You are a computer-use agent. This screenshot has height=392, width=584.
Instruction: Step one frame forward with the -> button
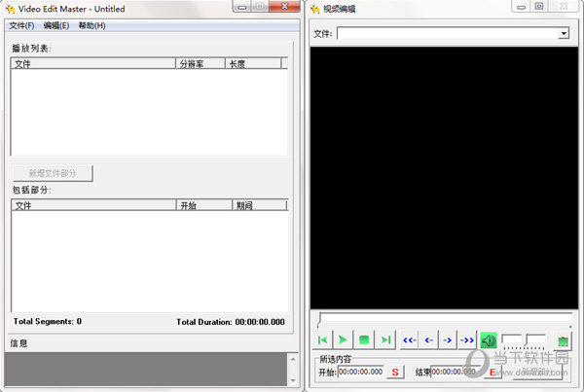pyautogui.click(x=448, y=339)
